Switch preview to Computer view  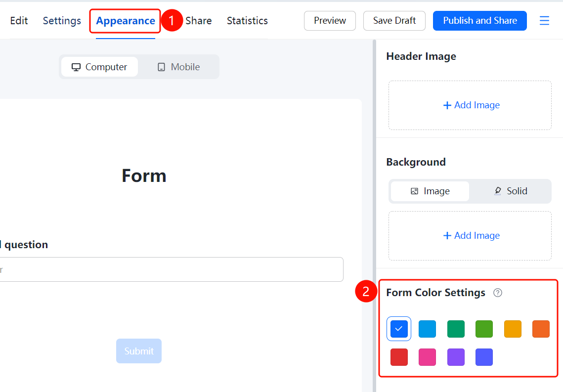(x=99, y=67)
